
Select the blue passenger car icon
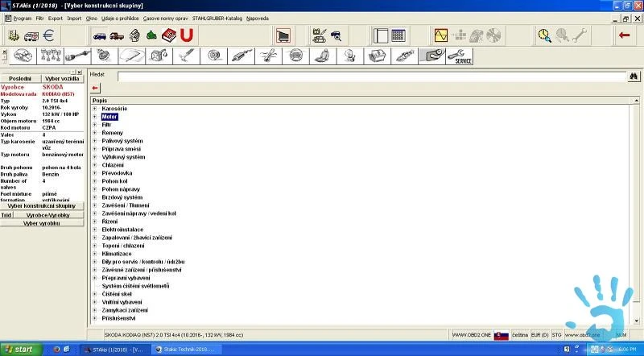pyautogui.click(x=99, y=35)
